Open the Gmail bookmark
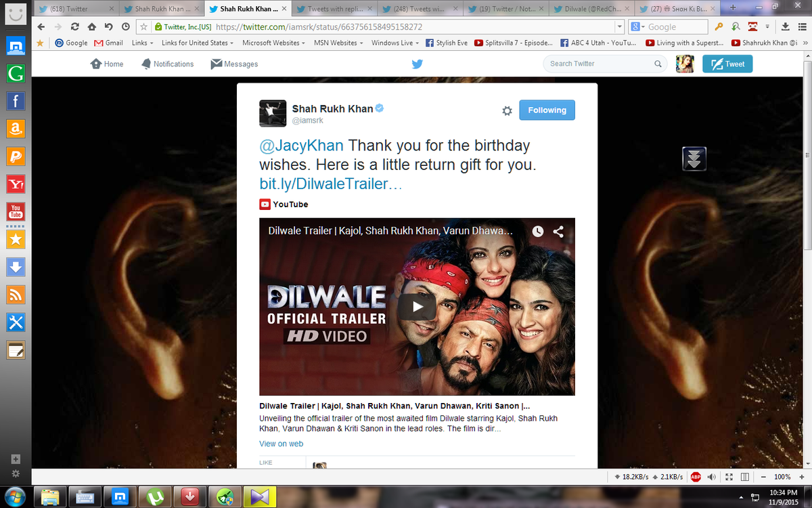Viewport: 812px width, 508px height. coord(108,43)
